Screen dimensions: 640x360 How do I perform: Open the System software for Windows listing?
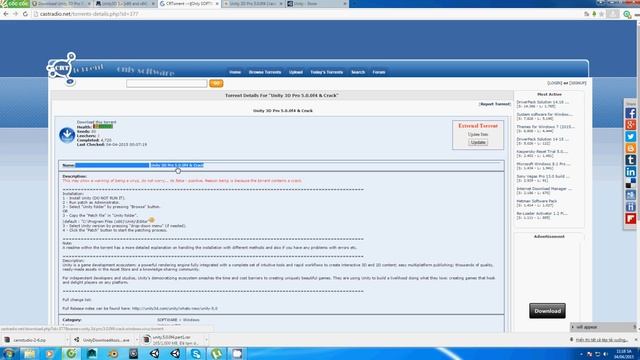pyautogui.click(x=544, y=114)
